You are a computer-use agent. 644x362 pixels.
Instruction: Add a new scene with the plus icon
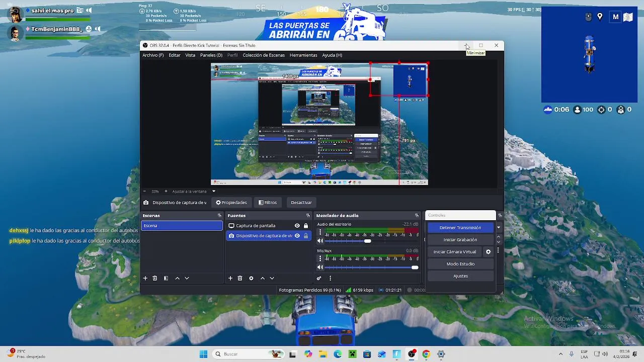(x=145, y=278)
